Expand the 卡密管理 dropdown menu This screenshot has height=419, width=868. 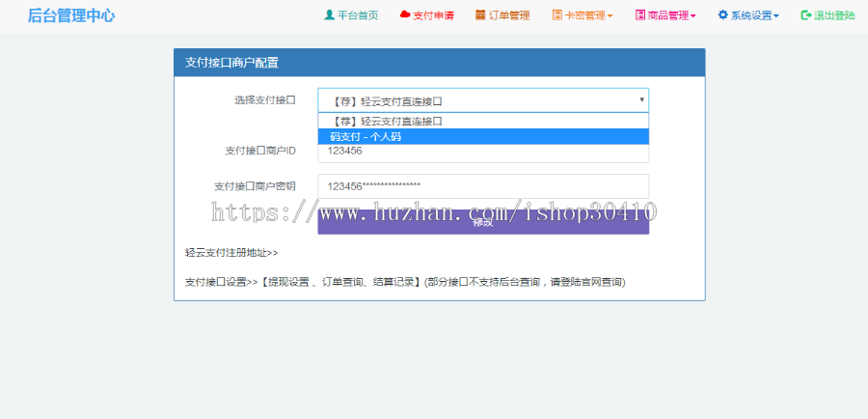point(583,15)
